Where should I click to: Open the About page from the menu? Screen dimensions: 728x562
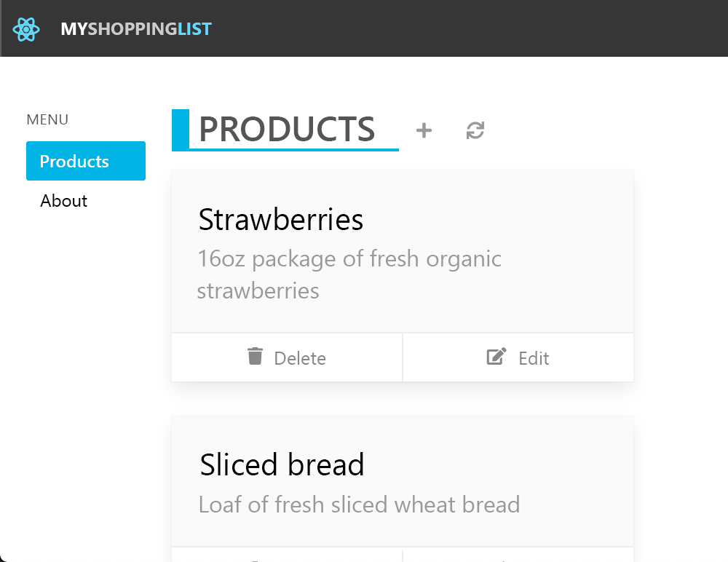point(63,201)
